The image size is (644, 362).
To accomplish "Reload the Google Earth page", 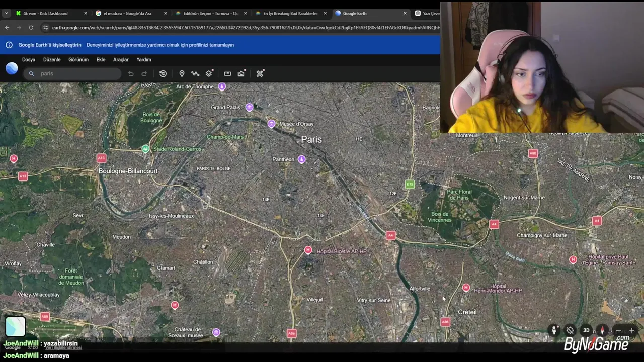I will [31, 28].
